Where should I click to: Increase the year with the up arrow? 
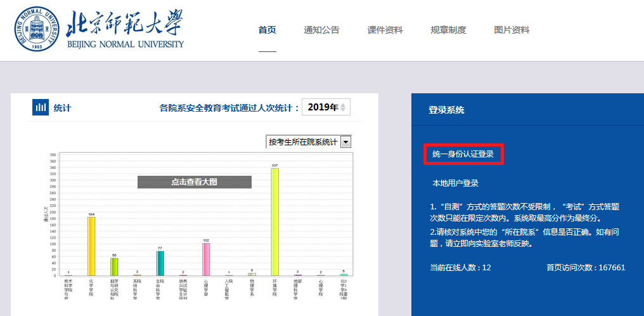coord(344,104)
